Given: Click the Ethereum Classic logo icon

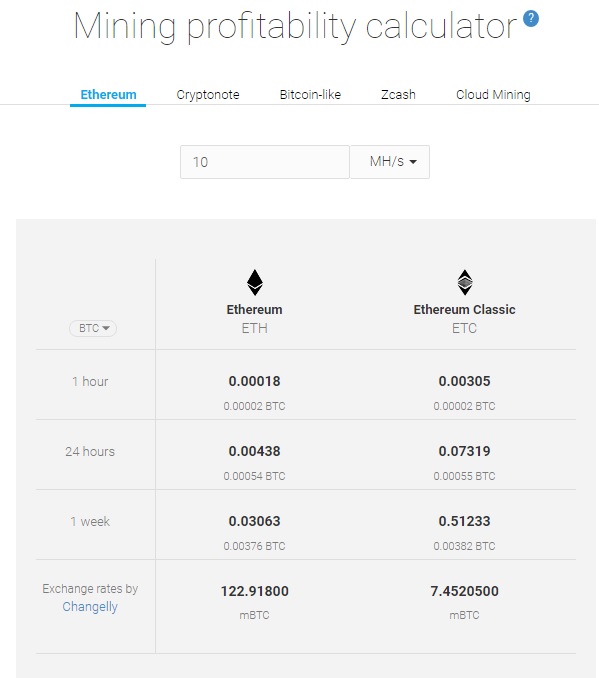Looking at the screenshot, I should (465, 282).
